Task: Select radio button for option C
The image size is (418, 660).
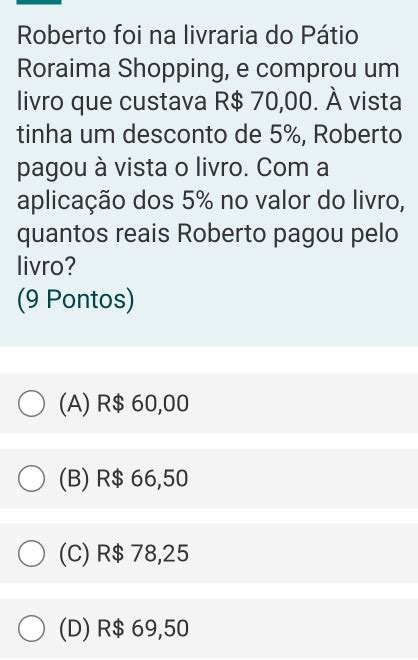Action: coord(32,554)
